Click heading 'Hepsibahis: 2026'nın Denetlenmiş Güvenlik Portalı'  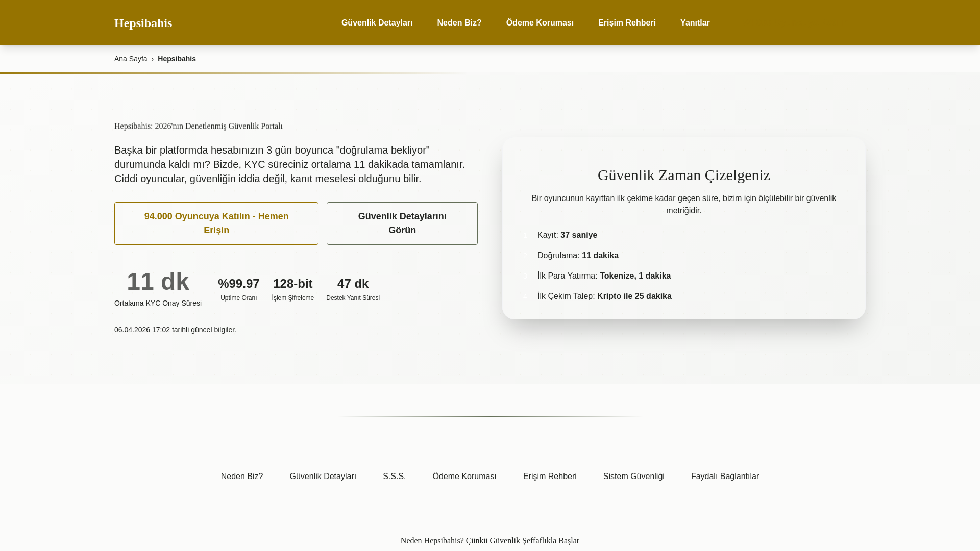pos(198,126)
